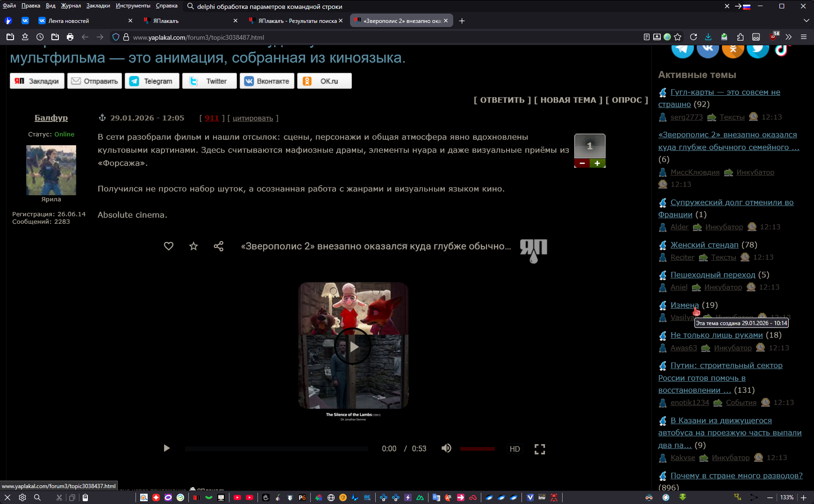The height and width of the screenshot is (504, 814).
Task: Open a new tab with plus
Action: coord(462,21)
